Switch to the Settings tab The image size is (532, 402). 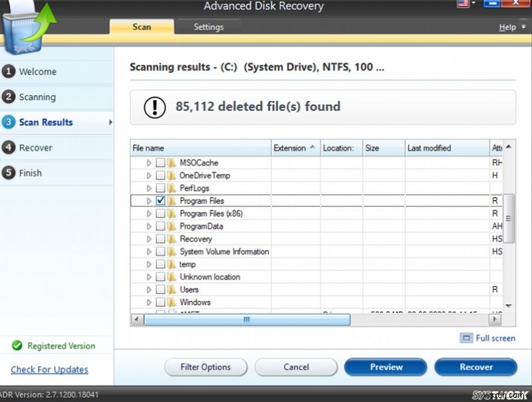[209, 27]
